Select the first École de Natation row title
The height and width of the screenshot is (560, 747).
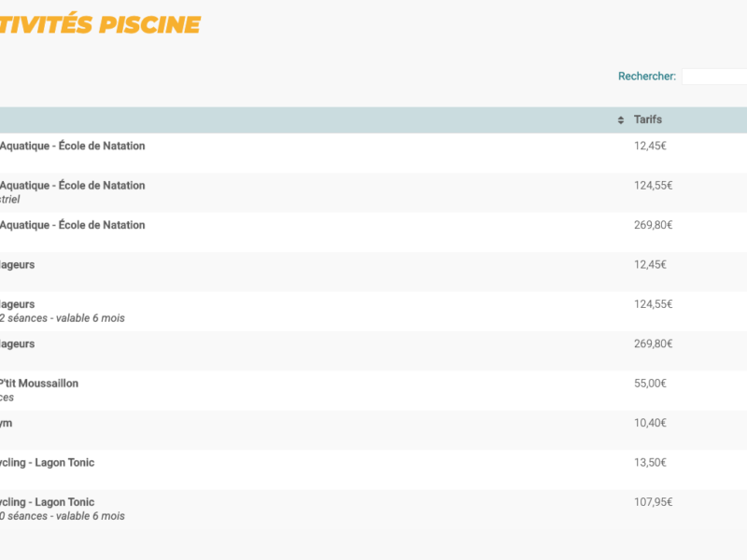(x=73, y=146)
